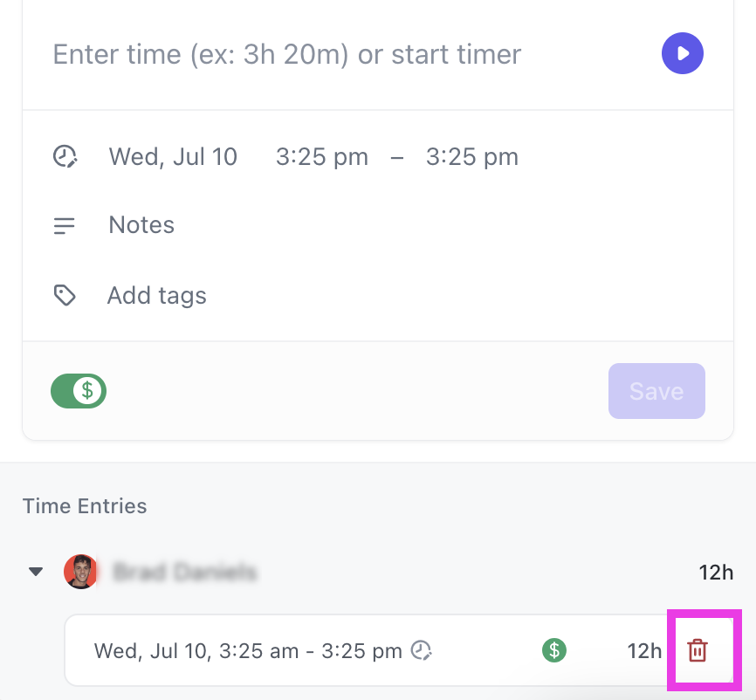This screenshot has width=756, height=700.
Task: Click the clock icon beside the date
Action: (64, 156)
